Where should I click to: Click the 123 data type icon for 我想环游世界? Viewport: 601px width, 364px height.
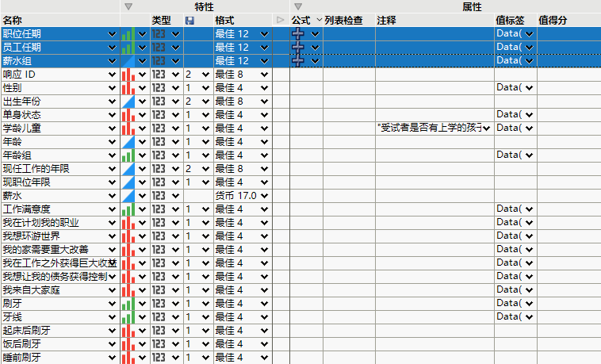159,236
